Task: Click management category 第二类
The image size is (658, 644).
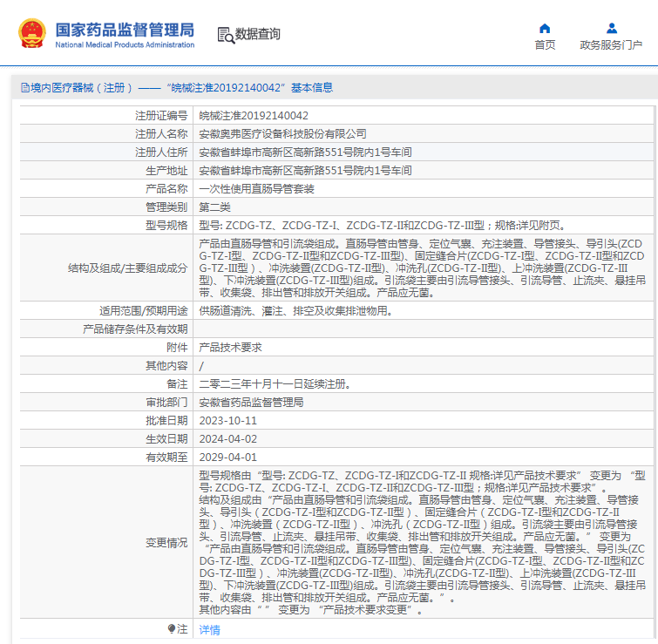Action: click(x=214, y=207)
